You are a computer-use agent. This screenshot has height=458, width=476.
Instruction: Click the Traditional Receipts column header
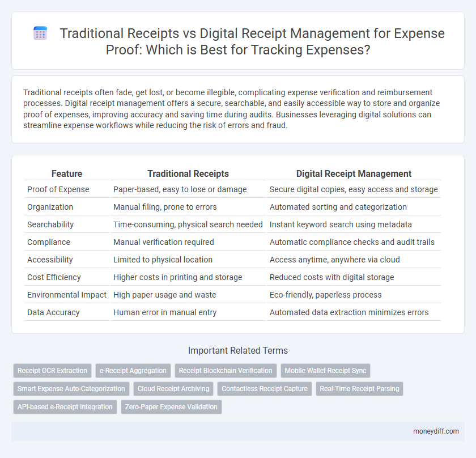[x=188, y=173]
